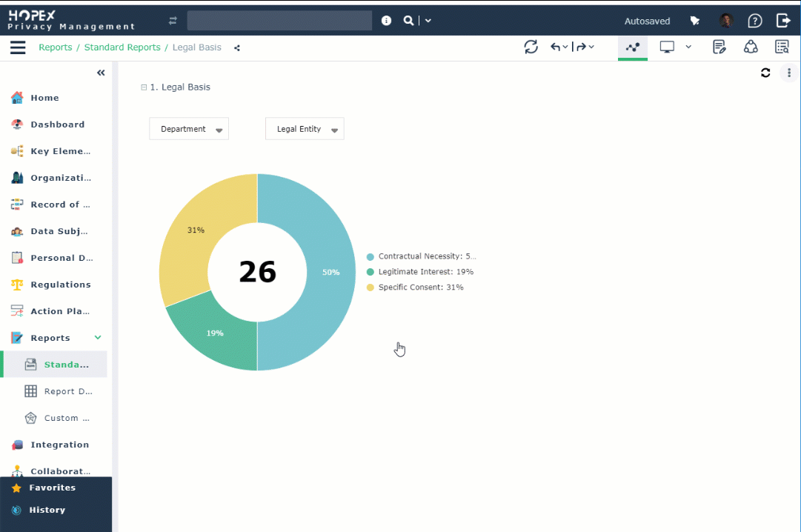Viewport: 801px width, 532px height.
Task: Open the undo history dropdown arrow
Action: [565, 47]
